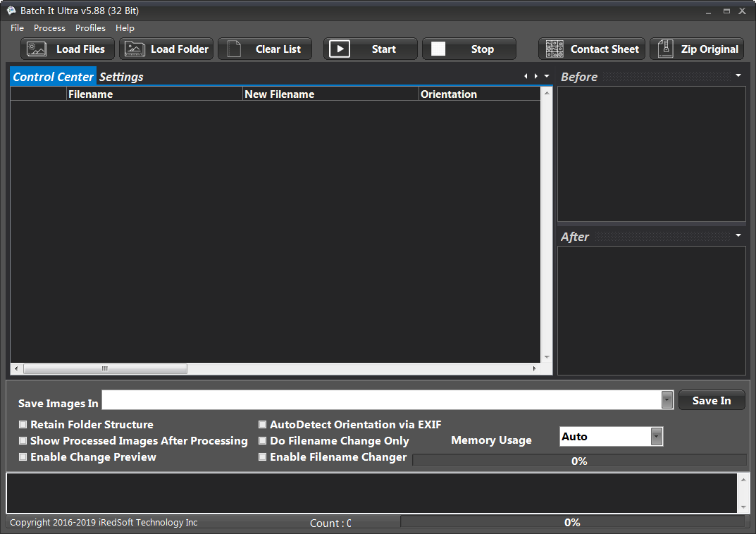Image resolution: width=756 pixels, height=534 pixels.
Task: Click the Count status text
Action: pos(330,523)
